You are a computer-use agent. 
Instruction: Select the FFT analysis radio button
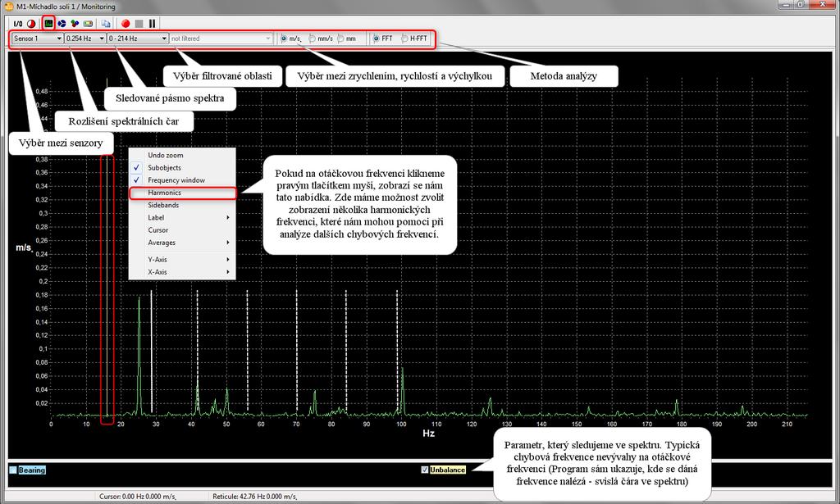[x=376, y=39]
